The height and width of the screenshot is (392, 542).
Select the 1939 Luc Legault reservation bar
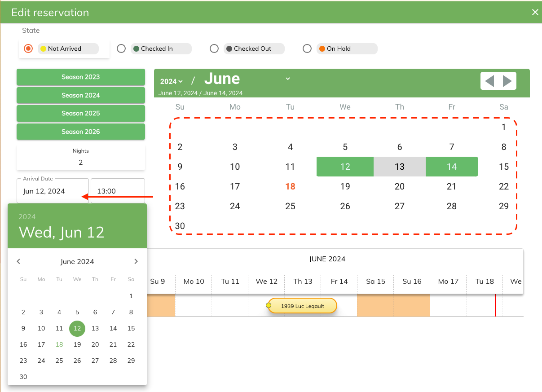pyautogui.click(x=302, y=306)
